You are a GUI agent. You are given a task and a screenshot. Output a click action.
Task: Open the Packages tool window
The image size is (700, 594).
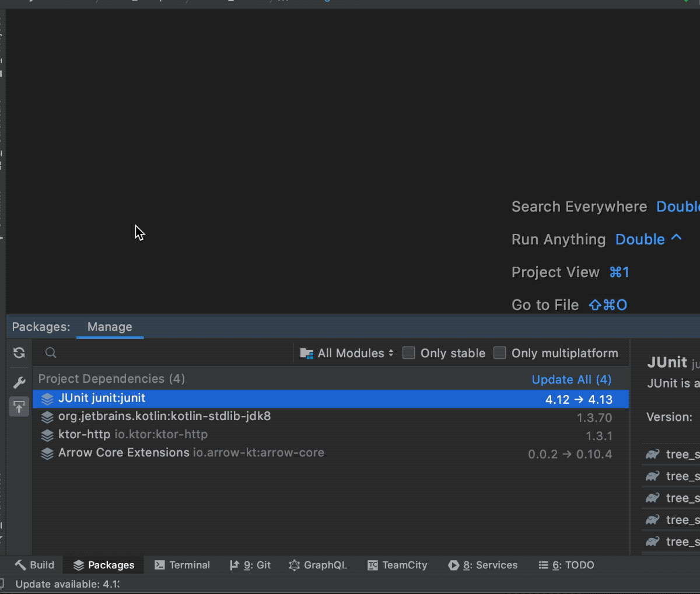click(x=104, y=565)
